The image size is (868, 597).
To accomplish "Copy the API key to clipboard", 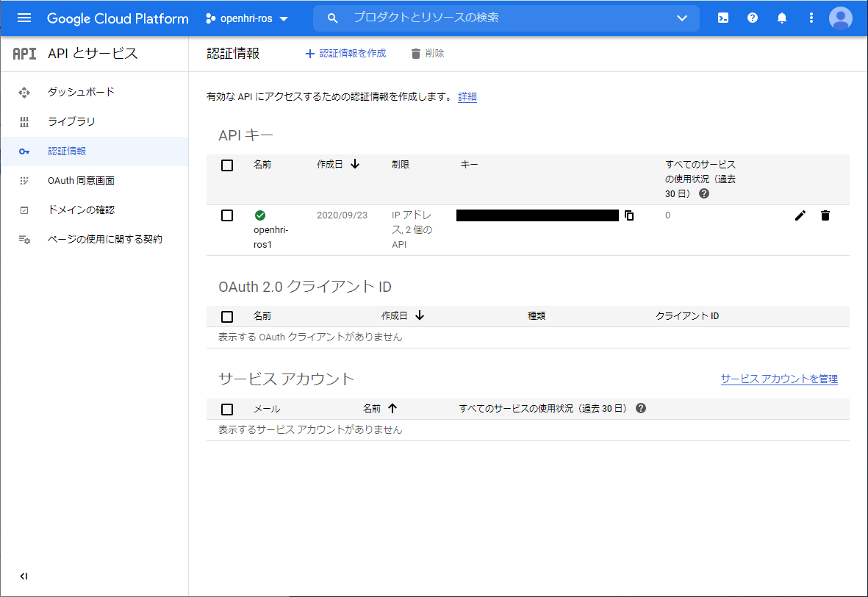I will click(629, 215).
